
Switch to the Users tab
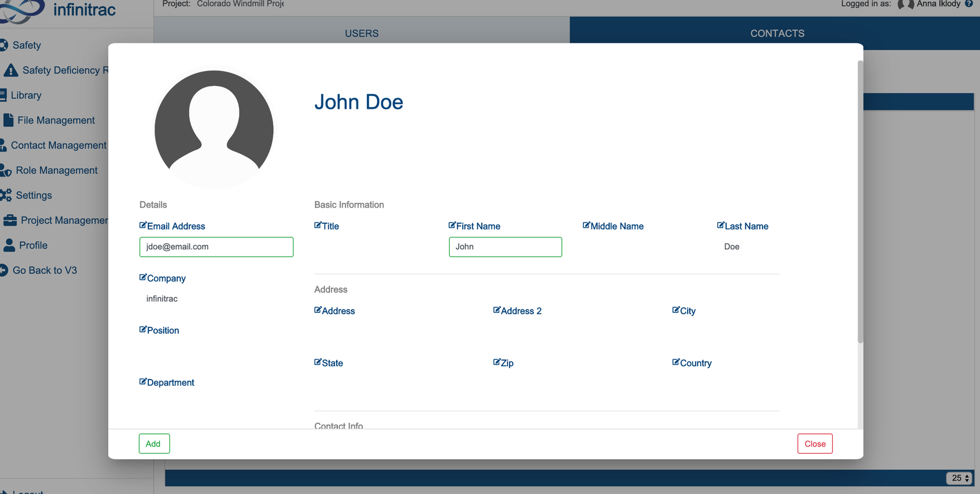click(x=361, y=33)
